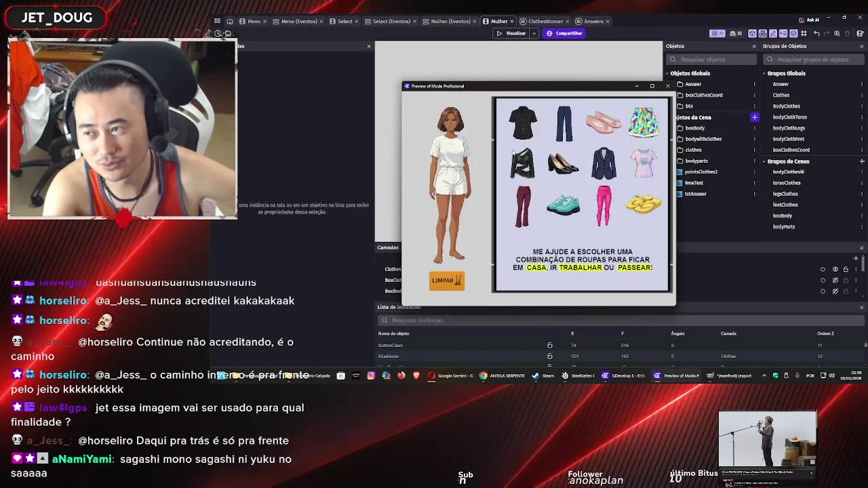Expand the Answer object folder
This screenshot has width=868, height=488.
coord(680,84)
